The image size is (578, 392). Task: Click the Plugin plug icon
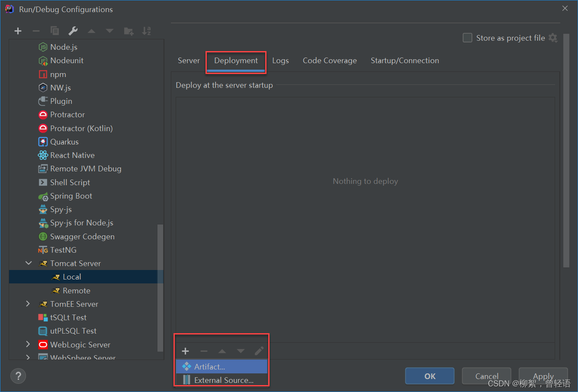(x=43, y=101)
